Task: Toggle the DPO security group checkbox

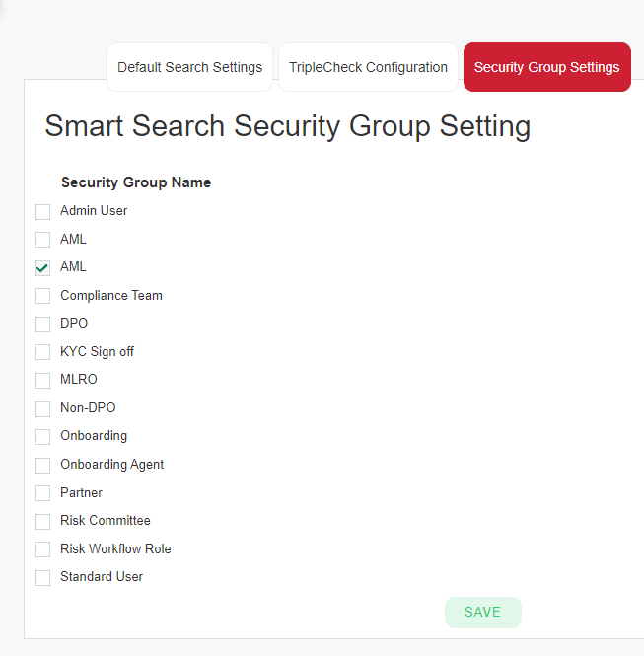Action: pyautogui.click(x=42, y=324)
